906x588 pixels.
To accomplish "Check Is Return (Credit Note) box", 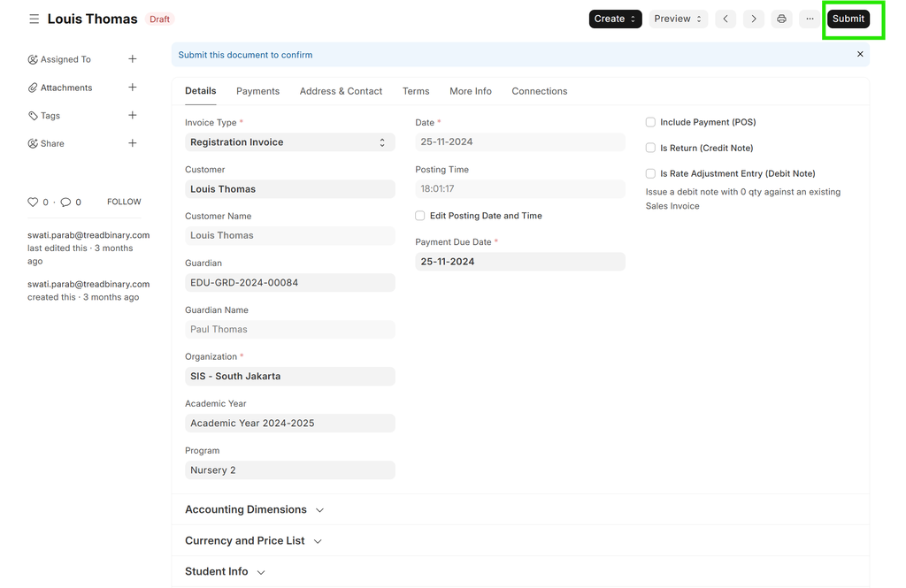I will click(x=651, y=149).
